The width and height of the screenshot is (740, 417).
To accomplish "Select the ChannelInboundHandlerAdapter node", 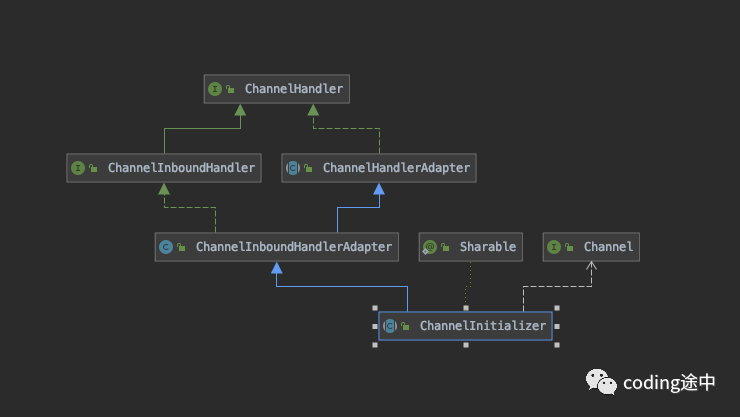I will click(277, 247).
